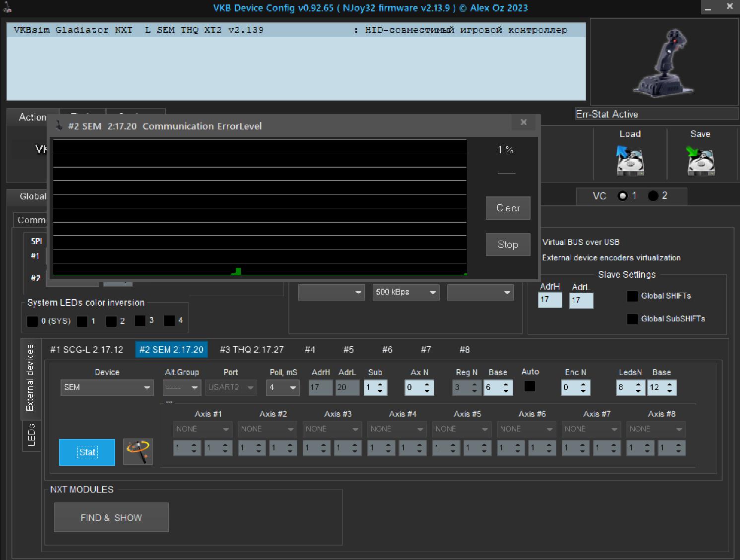Viewport: 740px width, 560px height.
Task: Toggle LED 0 (SYS) color inversion
Action: pos(32,321)
